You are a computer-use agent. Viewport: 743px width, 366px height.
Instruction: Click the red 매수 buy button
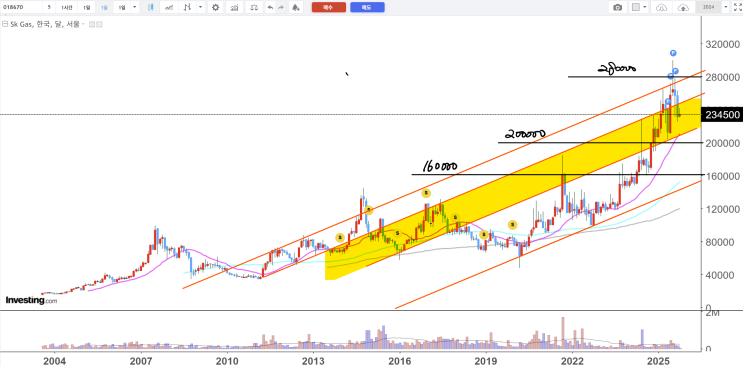coord(329,7)
